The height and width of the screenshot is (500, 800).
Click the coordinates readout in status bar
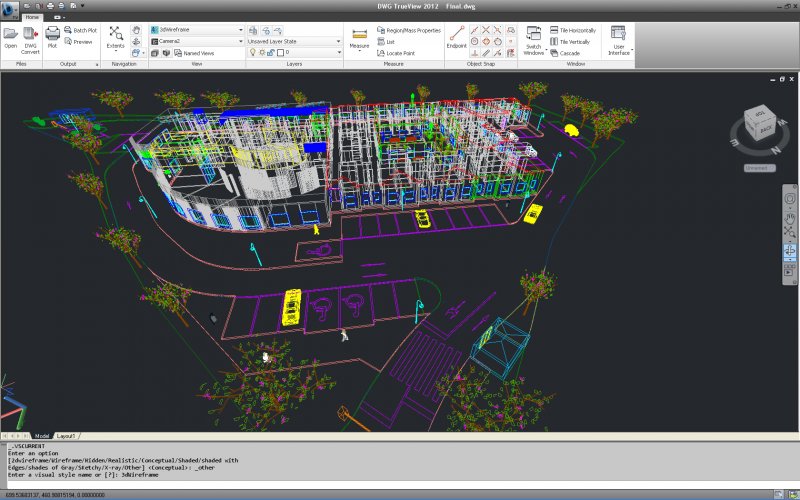coord(55,494)
